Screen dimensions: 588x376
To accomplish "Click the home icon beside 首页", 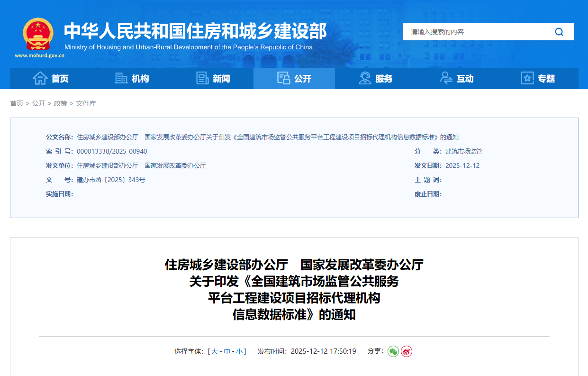I will click(x=40, y=78).
